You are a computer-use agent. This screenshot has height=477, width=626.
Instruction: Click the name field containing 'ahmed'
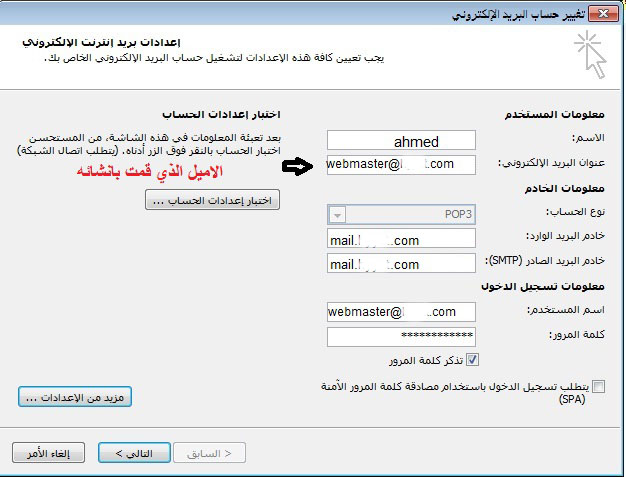click(x=401, y=142)
